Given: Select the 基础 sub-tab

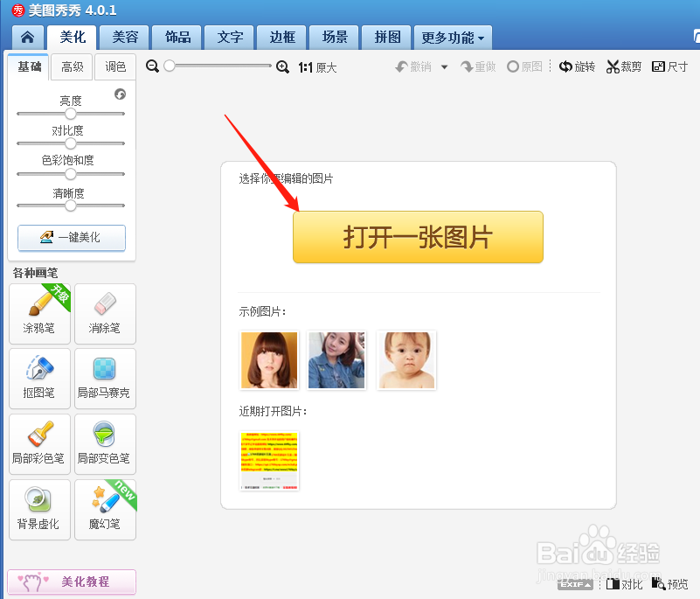Looking at the screenshot, I should [29, 67].
